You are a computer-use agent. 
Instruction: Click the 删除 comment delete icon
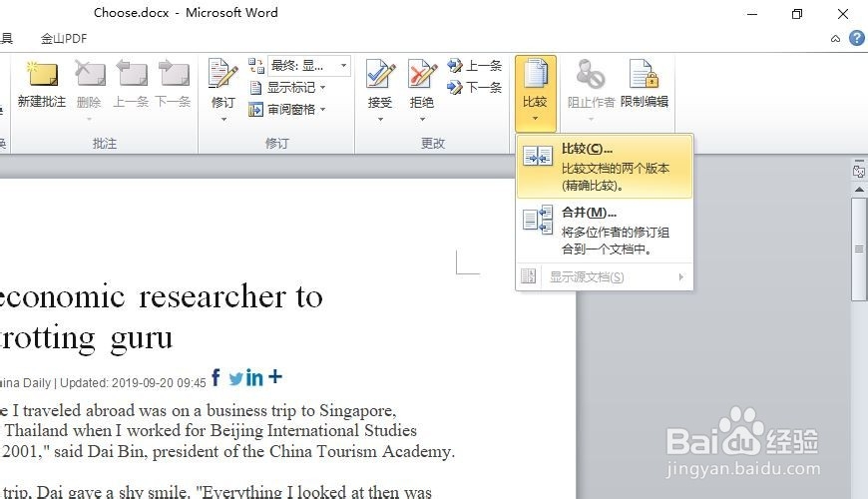pyautogui.click(x=89, y=74)
